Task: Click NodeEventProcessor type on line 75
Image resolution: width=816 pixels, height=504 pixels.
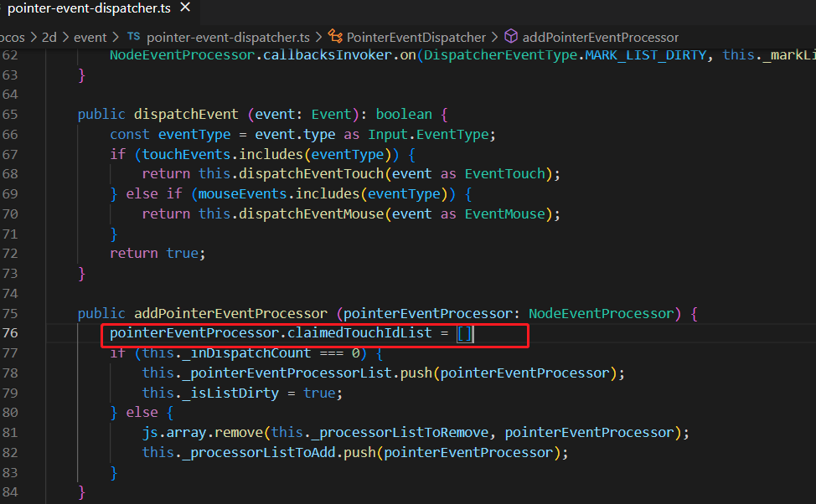Action: [x=601, y=314]
